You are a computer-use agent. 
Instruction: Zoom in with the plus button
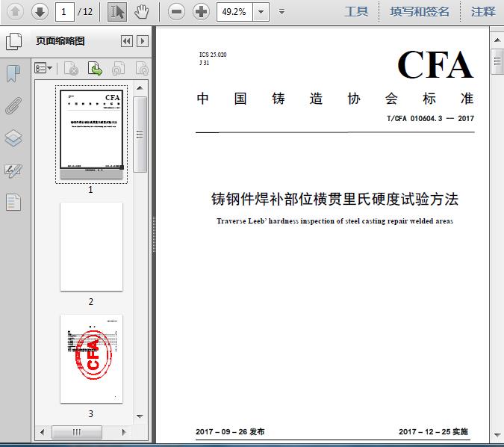coord(201,12)
